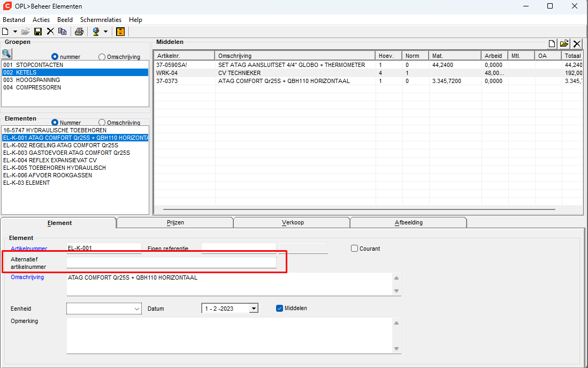Viewport: 588px width, 368px height.
Task: Click the horizontal scrollbar in Middelen table
Action: [x=359, y=209]
